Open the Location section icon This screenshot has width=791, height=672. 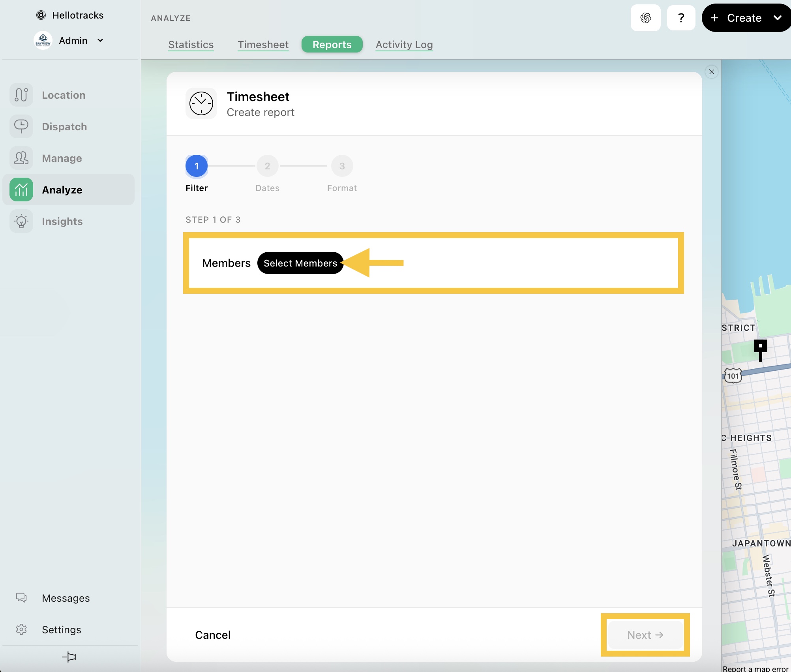coord(21,95)
